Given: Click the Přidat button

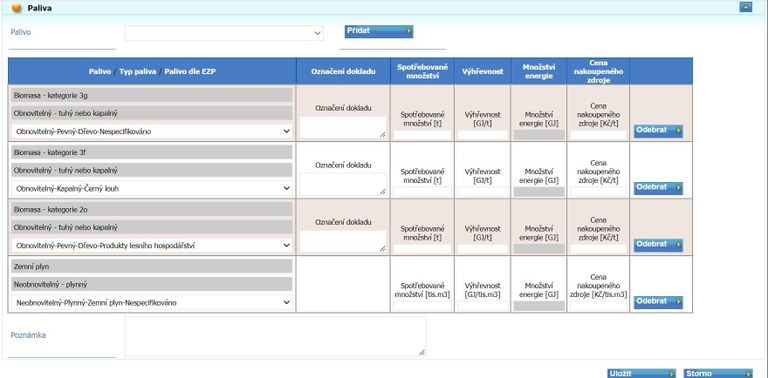Looking at the screenshot, I should pyautogui.click(x=379, y=31).
